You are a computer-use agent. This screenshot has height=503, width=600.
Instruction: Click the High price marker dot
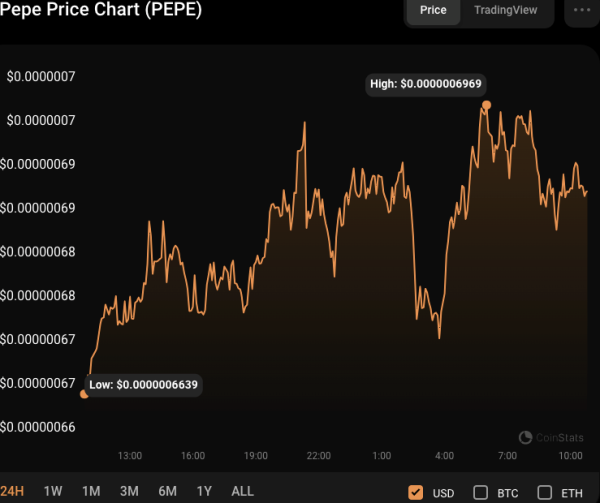tap(487, 105)
